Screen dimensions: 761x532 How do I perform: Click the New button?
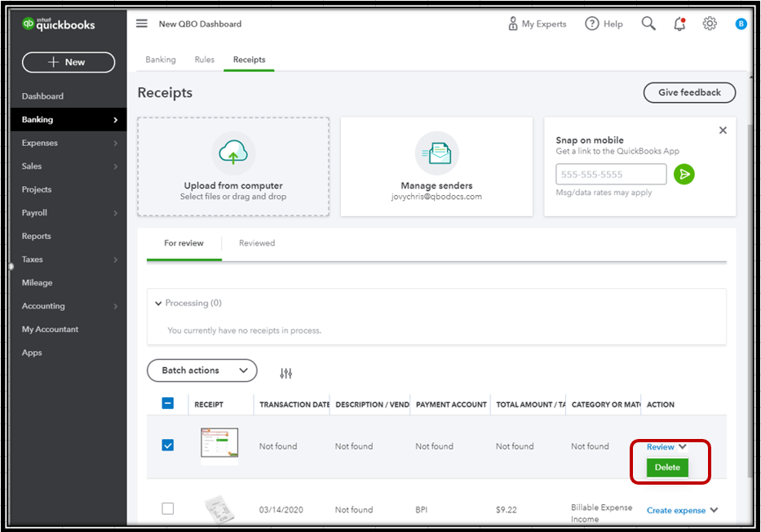[x=69, y=62]
